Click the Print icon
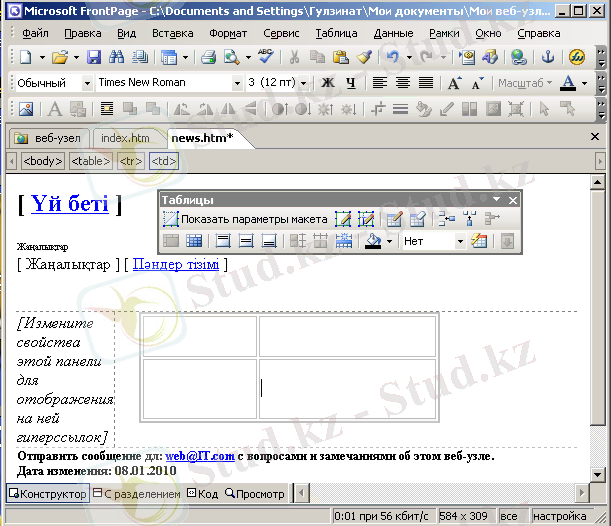This screenshot has height=526, width=611. 211,57
